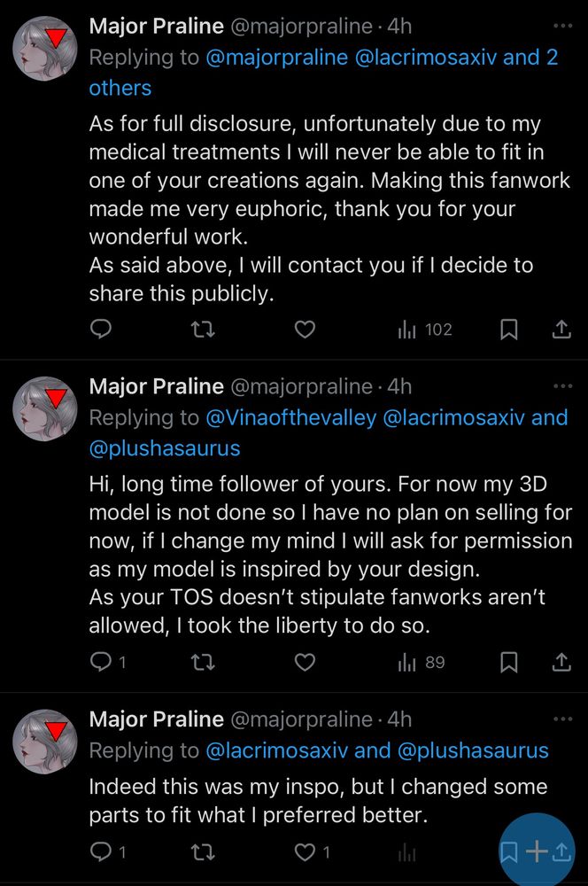Open Major Praline's avatar on first tweet
Image resolution: width=588 pixels, height=886 pixels.
point(48,48)
